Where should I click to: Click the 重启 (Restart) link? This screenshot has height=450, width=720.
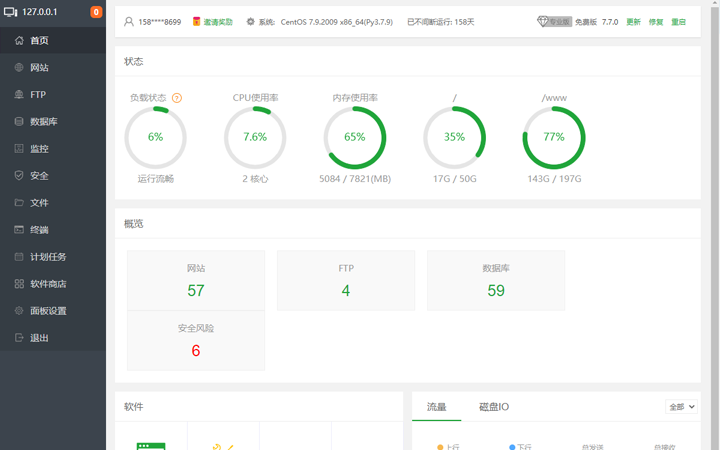tap(679, 22)
